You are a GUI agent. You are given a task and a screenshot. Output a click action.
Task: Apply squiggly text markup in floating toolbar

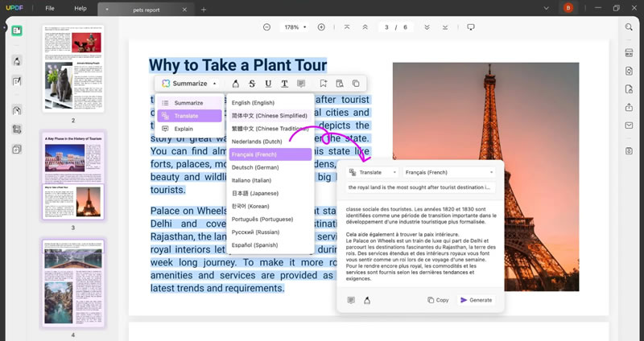(x=284, y=84)
